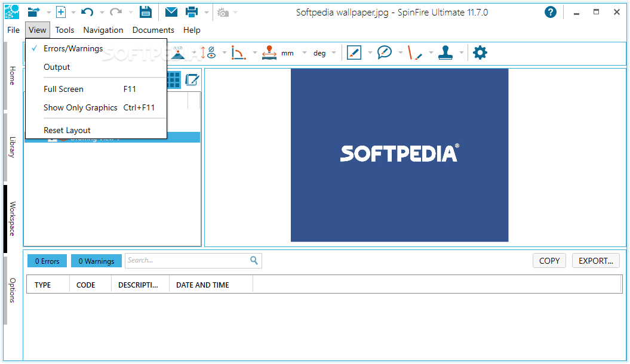This screenshot has width=630, height=364.
Task: Click the new document plus icon
Action: pos(61,12)
